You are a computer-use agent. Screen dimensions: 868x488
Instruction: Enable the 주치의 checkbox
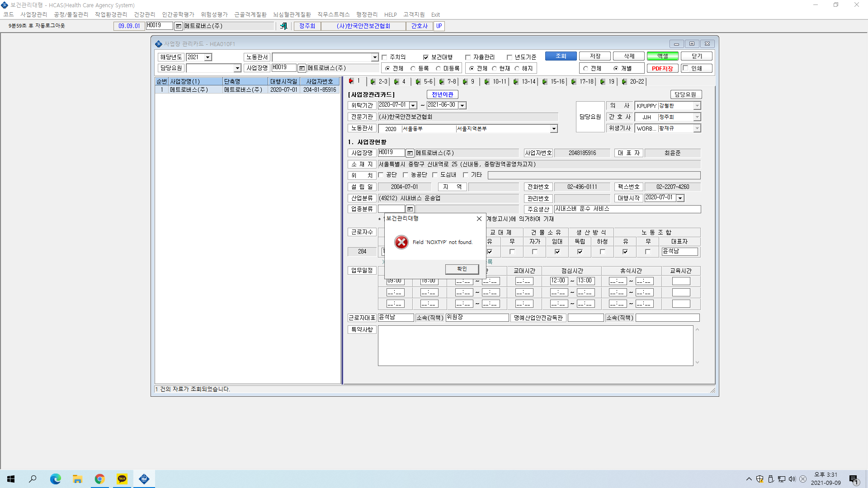tap(384, 57)
